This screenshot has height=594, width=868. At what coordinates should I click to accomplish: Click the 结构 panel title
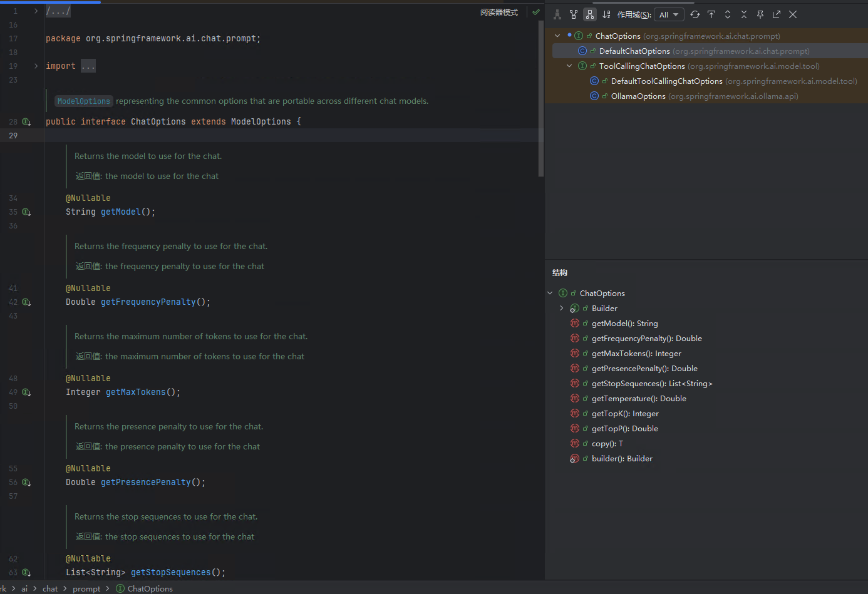[x=560, y=272]
